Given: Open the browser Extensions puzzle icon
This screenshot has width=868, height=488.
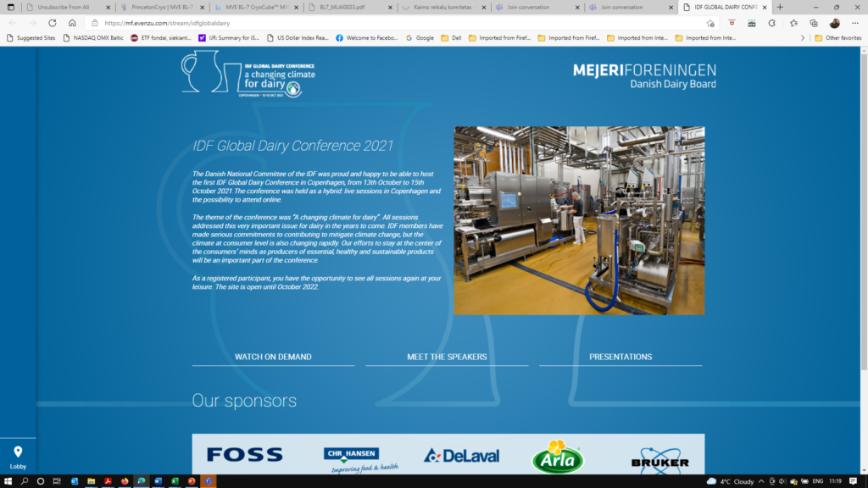Looking at the screenshot, I should (771, 23).
